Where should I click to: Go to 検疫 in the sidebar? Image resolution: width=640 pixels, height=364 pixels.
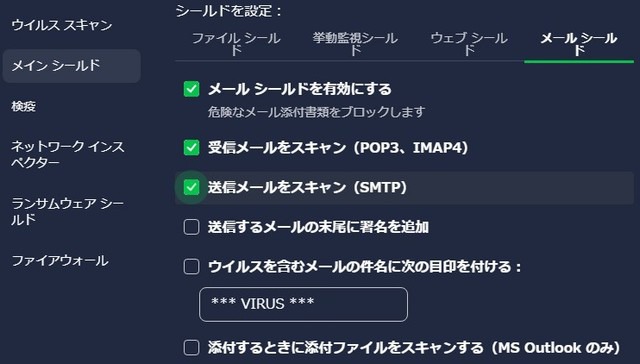(x=24, y=107)
